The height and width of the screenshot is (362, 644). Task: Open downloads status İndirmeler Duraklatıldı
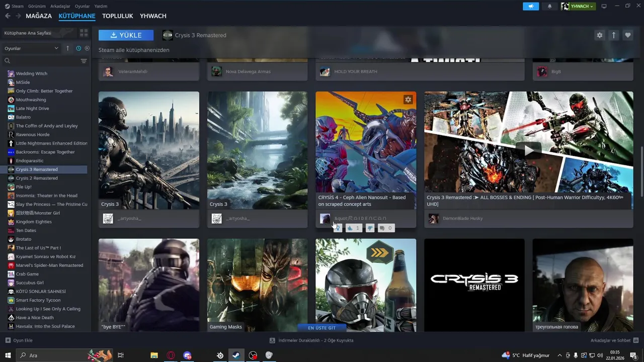[312, 340]
